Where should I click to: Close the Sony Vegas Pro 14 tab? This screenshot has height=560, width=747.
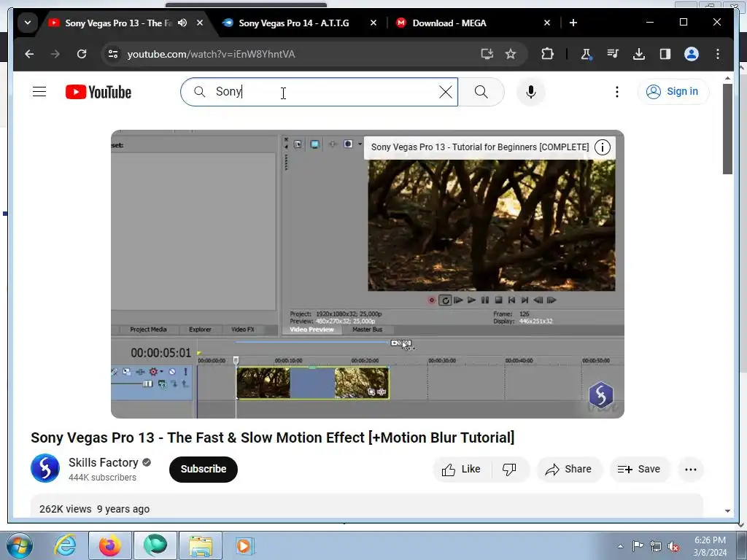pos(373,23)
